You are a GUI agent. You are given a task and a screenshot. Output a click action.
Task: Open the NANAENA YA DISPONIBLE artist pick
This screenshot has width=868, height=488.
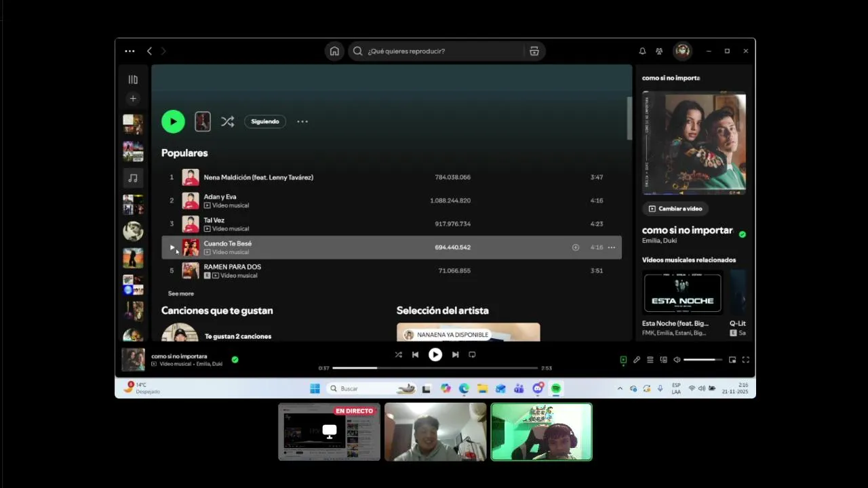coord(468,332)
